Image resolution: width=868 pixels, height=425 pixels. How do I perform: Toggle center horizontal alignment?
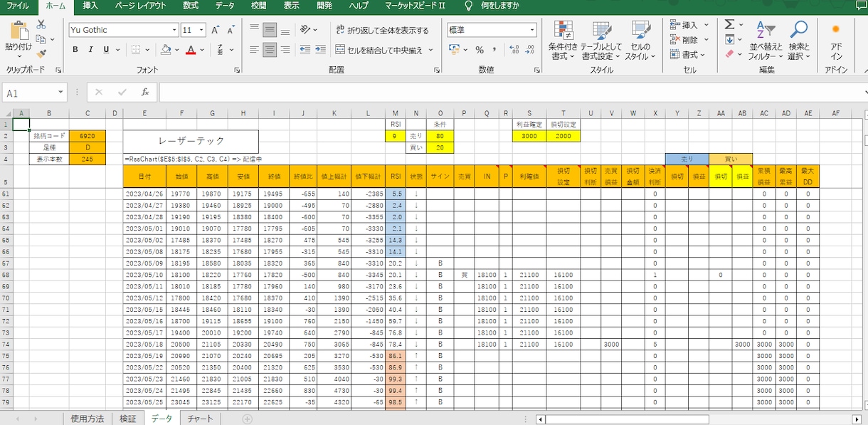[270, 50]
